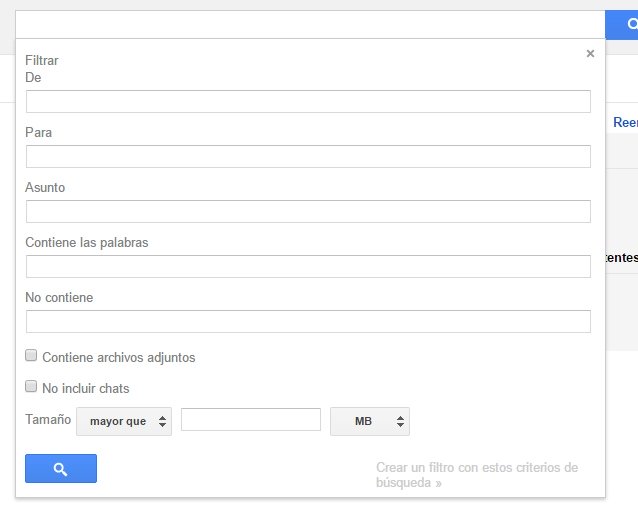Click the partially visible 'Reen' link at right
The height and width of the screenshot is (514, 638).
coord(625,122)
